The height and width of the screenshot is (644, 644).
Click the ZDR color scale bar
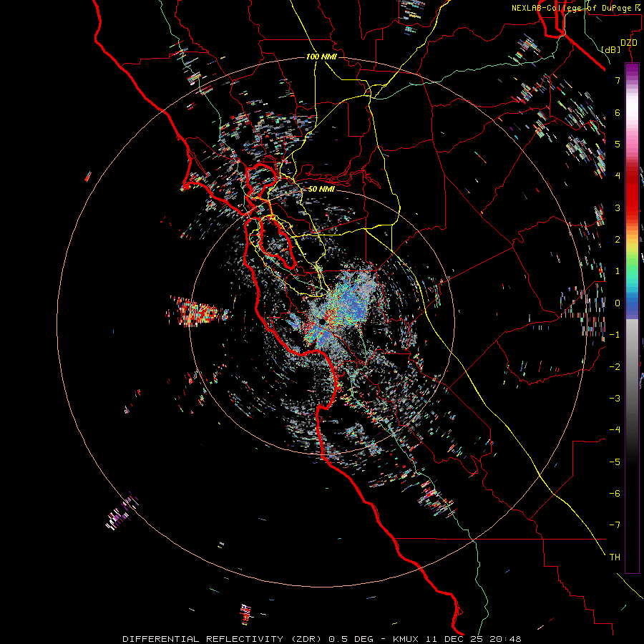pos(632,318)
